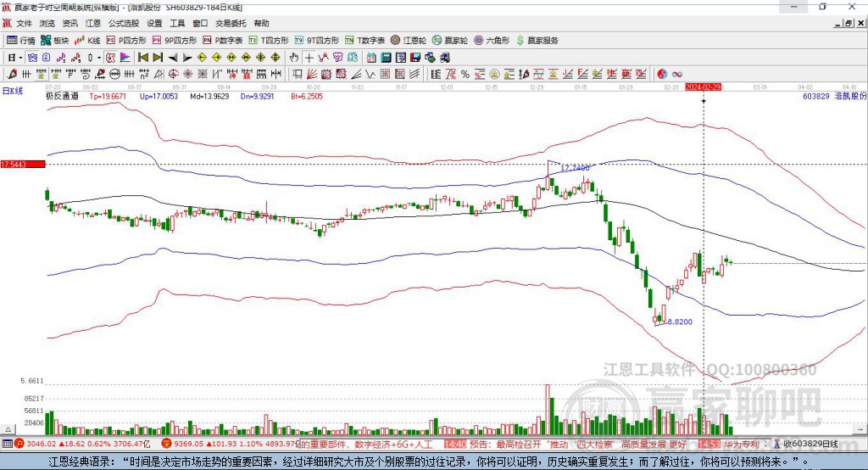Click the status bar grid icon

click(x=7, y=444)
